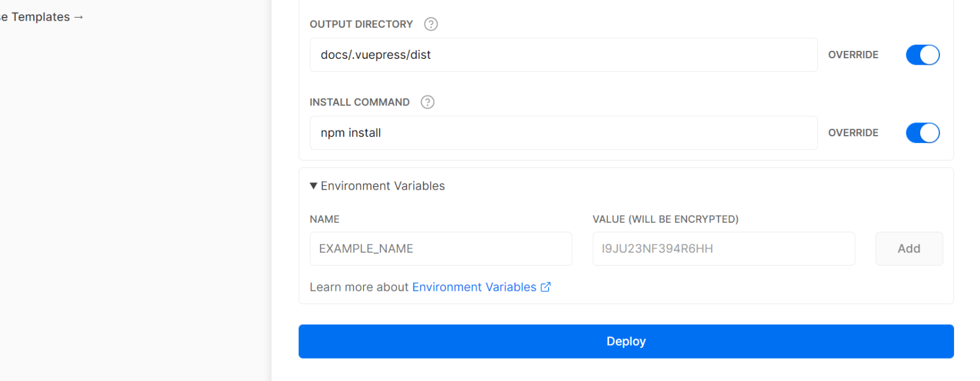The width and height of the screenshot is (980, 381).
Task: Click the external link icon after Environment Variables
Action: click(546, 287)
